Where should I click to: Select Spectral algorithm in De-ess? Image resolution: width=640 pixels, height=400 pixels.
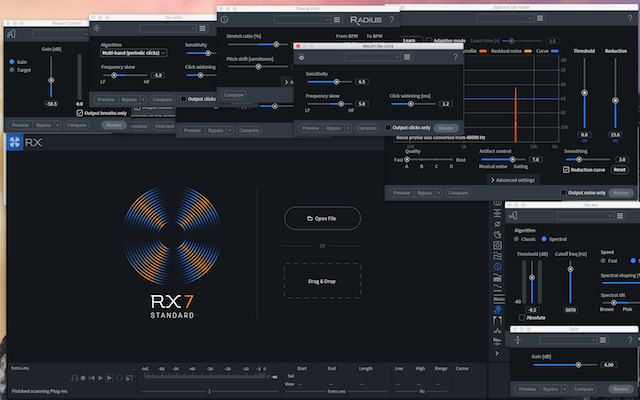pyautogui.click(x=544, y=239)
